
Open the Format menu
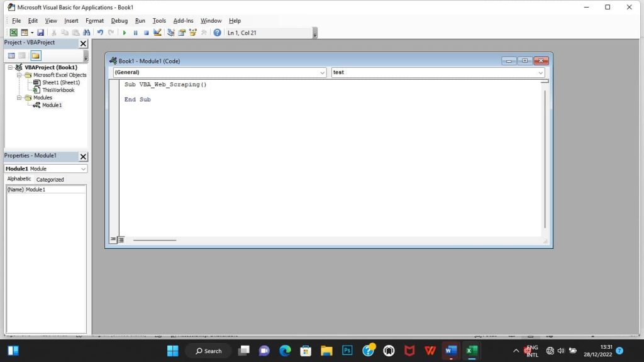click(94, 21)
